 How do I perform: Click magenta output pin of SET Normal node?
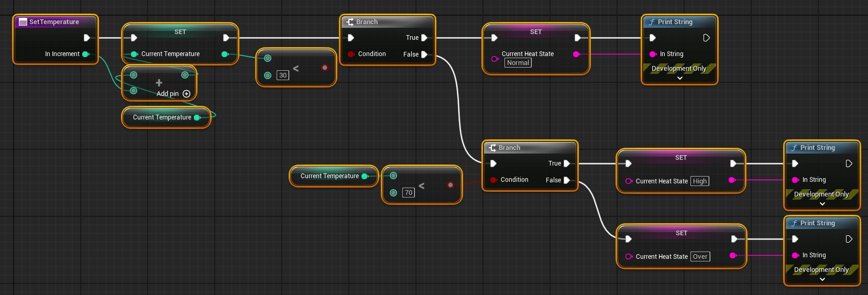click(x=576, y=54)
